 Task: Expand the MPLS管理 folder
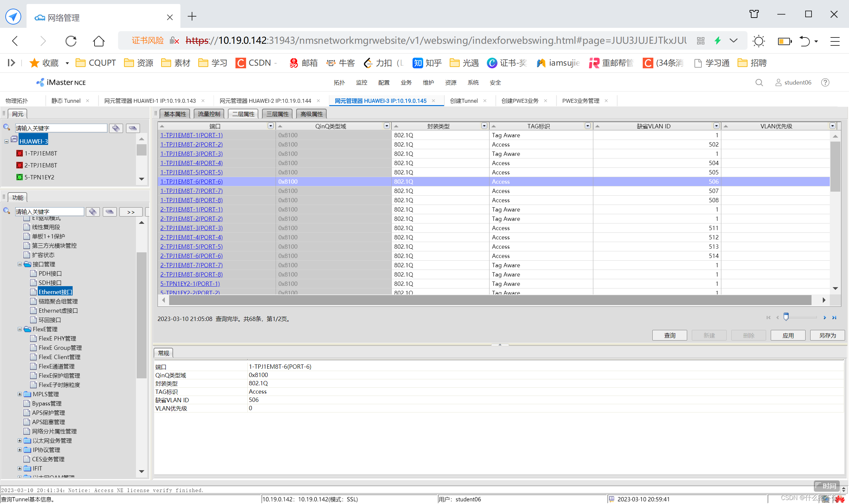click(x=20, y=394)
